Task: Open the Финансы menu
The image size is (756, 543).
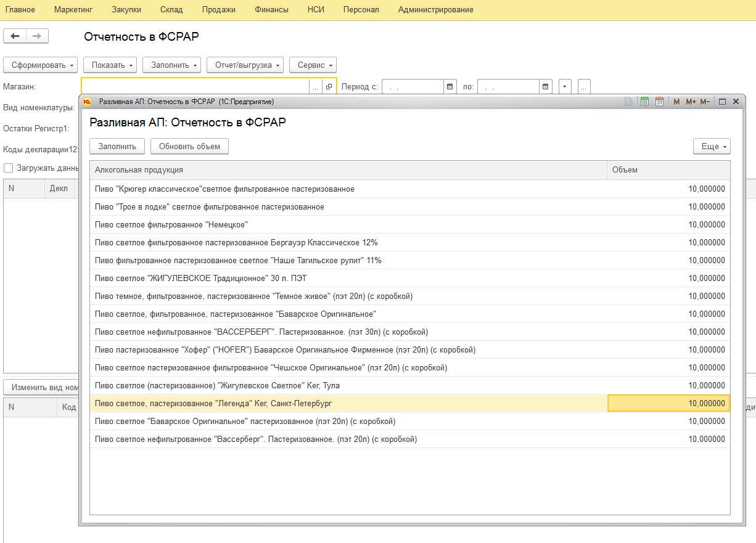Action: tap(271, 10)
